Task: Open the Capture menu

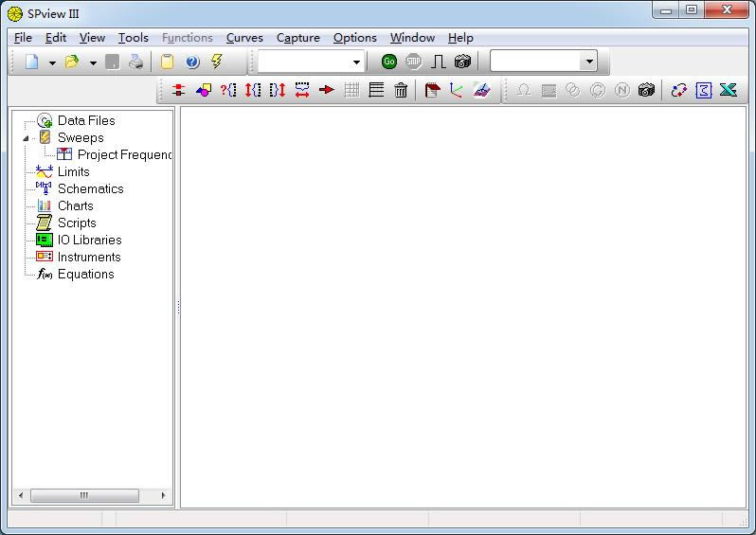Action: (297, 38)
